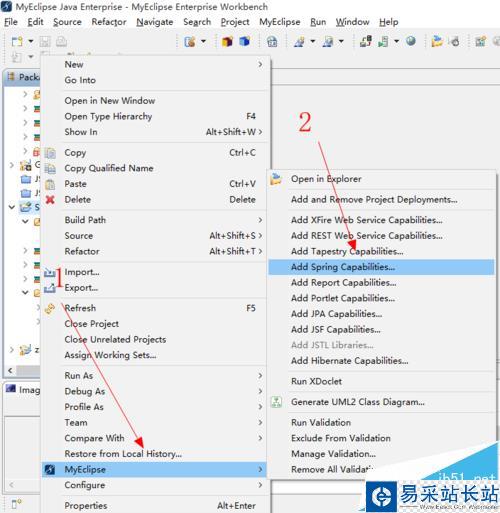Click the red Delete X icon

coord(50,200)
